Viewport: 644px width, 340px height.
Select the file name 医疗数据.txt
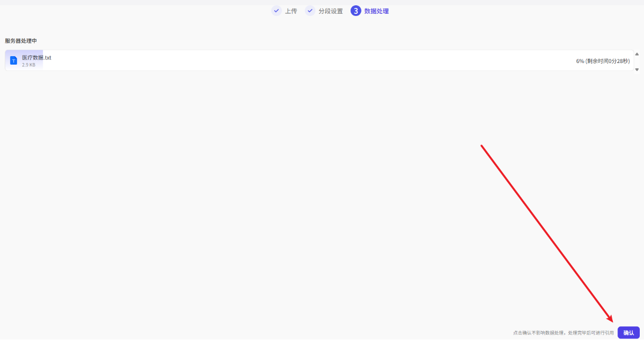coord(37,57)
